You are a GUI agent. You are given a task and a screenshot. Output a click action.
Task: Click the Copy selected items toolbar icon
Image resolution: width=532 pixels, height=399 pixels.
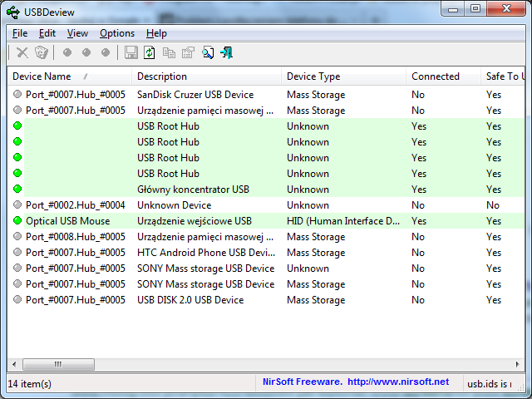(x=169, y=52)
